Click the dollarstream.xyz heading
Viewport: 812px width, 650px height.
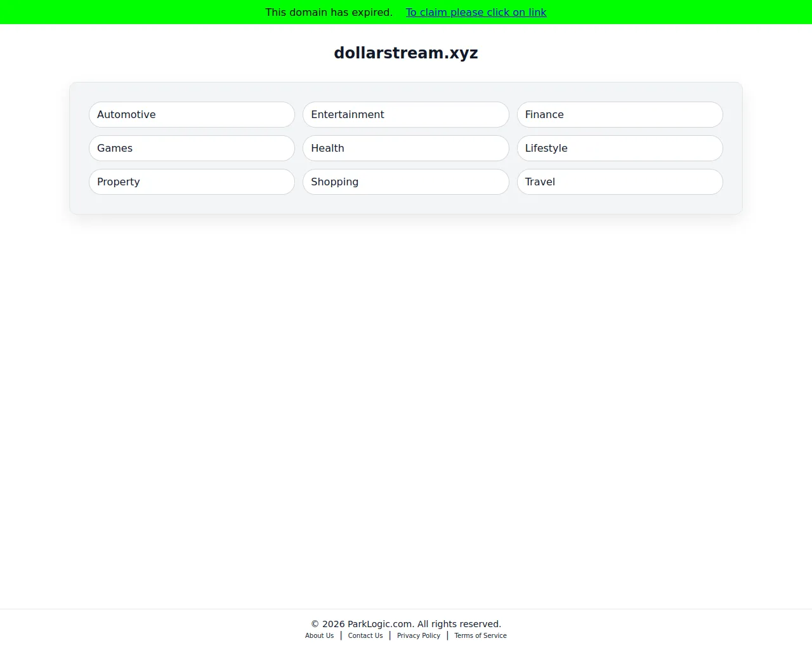[406, 53]
